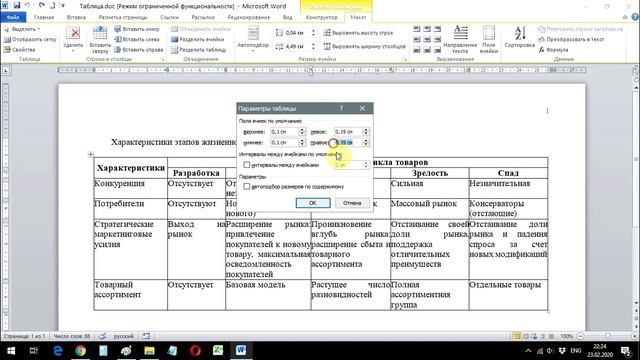The width and height of the screenshot is (640, 360).
Task: Insert a Формула
Action: click(x=553, y=50)
